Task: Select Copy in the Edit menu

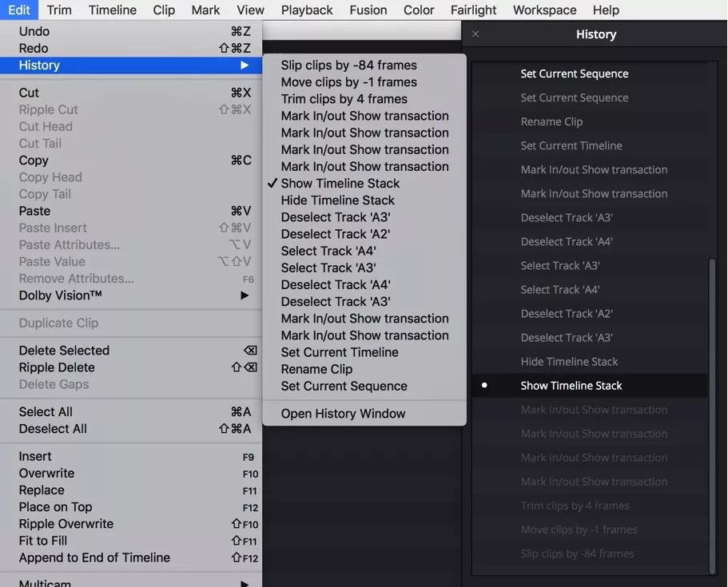Action: pyautogui.click(x=131, y=160)
